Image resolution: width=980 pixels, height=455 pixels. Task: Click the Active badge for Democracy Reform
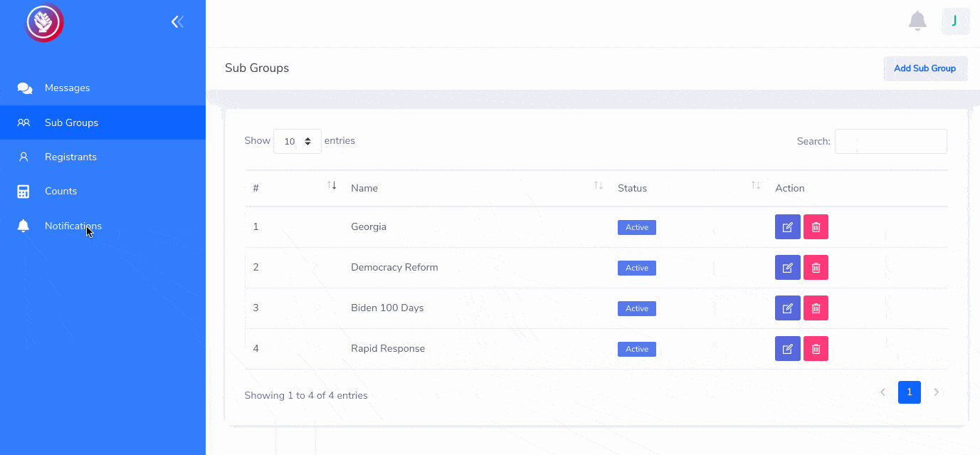pos(637,268)
